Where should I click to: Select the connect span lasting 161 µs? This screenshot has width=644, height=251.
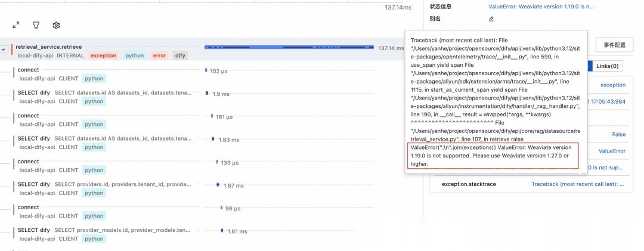pyautogui.click(x=29, y=116)
